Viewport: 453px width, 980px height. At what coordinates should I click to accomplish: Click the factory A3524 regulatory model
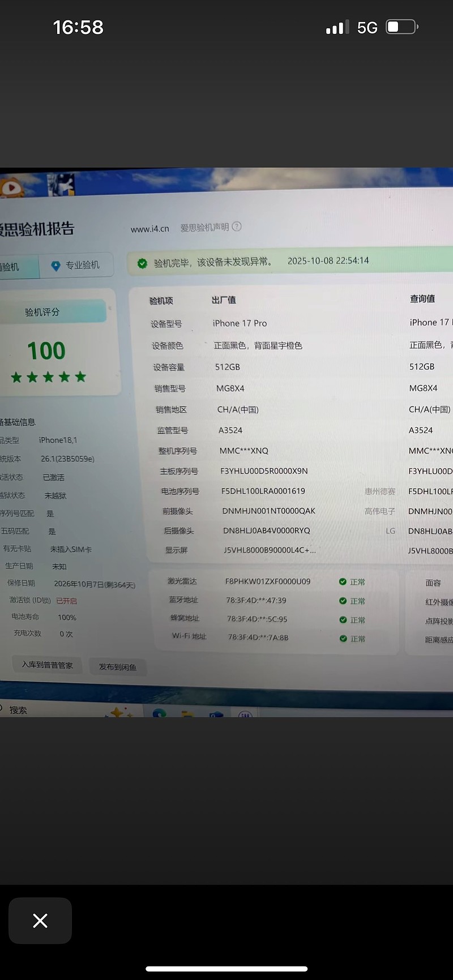pos(230,430)
